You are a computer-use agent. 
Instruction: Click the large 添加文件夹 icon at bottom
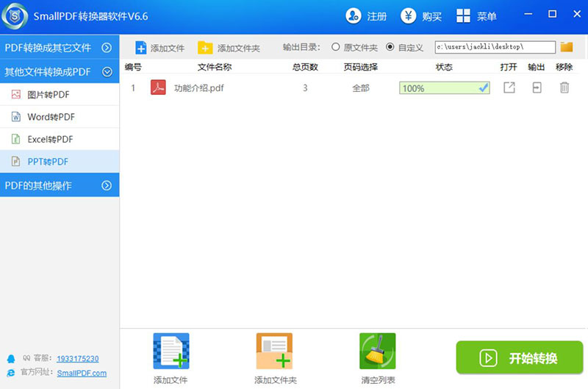pyautogui.click(x=273, y=351)
